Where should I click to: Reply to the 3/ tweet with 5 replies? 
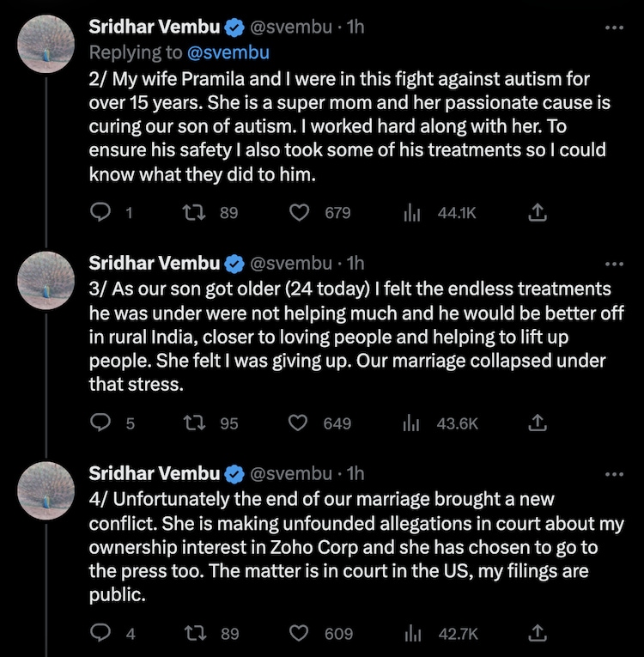(100, 423)
